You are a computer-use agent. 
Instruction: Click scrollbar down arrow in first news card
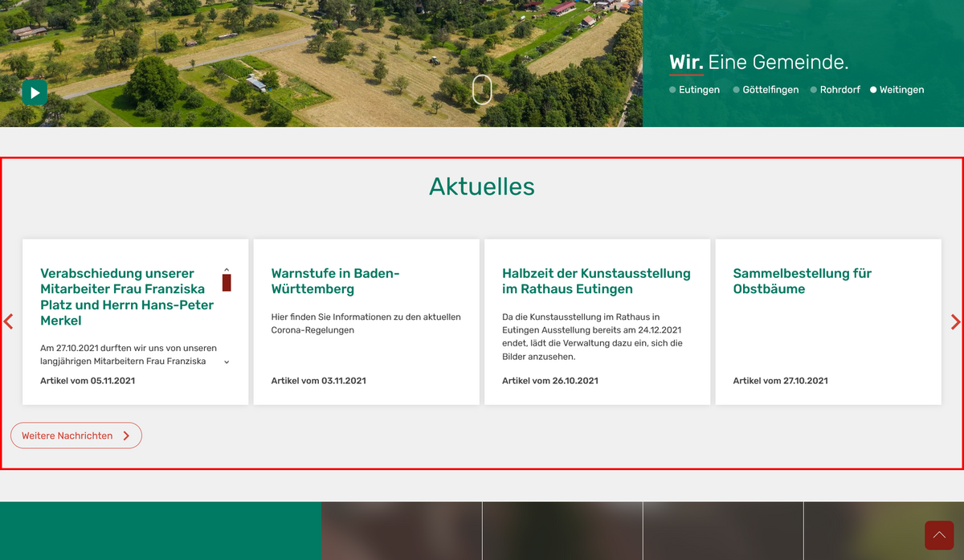click(227, 362)
